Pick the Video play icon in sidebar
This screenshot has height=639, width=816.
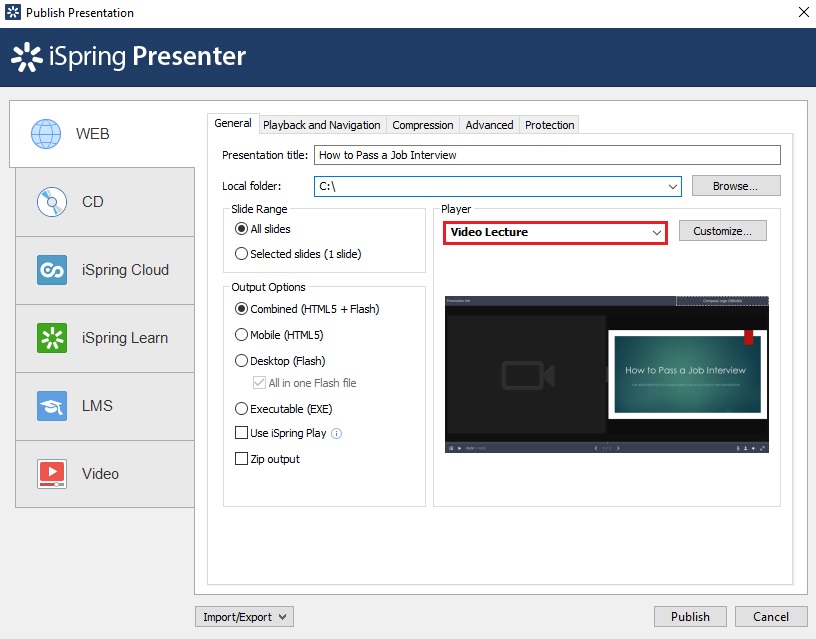pyautogui.click(x=52, y=474)
